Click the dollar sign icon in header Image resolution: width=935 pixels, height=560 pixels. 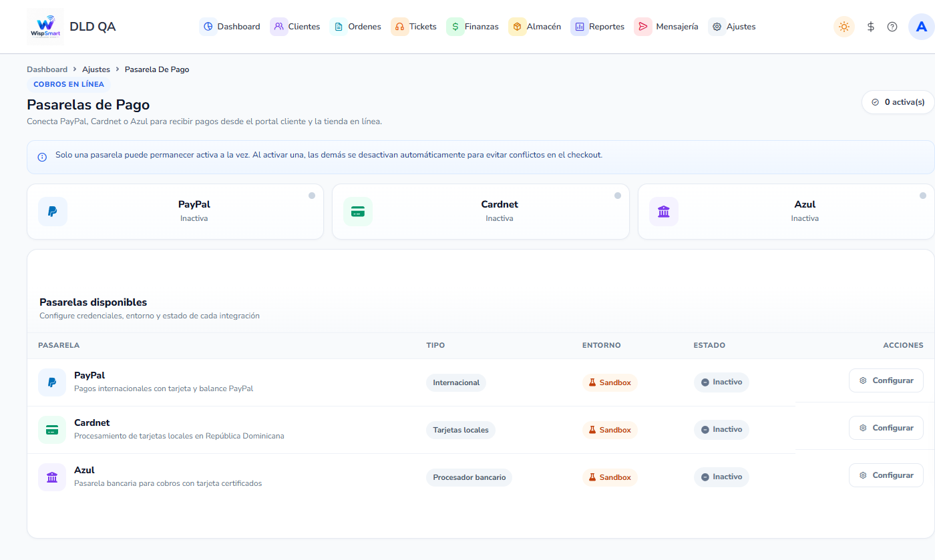[x=871, y=27]
